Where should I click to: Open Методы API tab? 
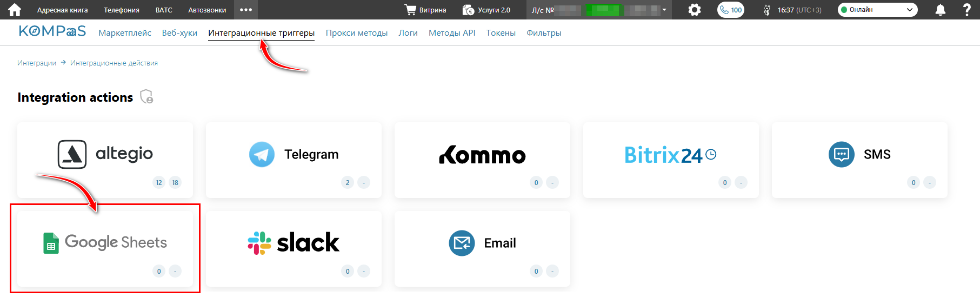[x=452, y=33]
